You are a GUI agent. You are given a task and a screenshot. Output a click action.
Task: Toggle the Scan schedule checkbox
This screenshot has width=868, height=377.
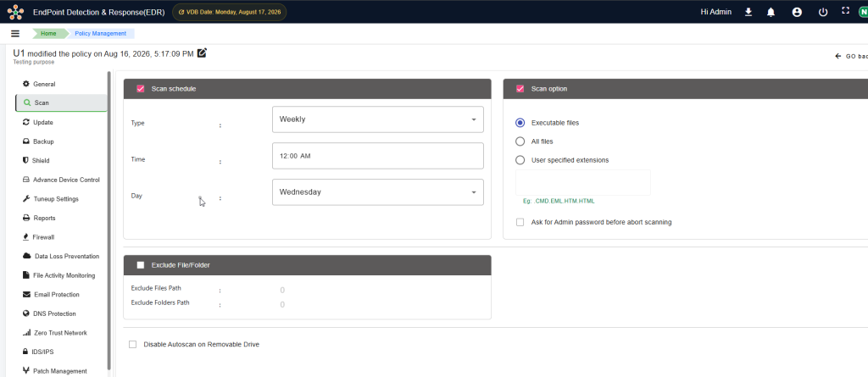(x=140, y=89)
